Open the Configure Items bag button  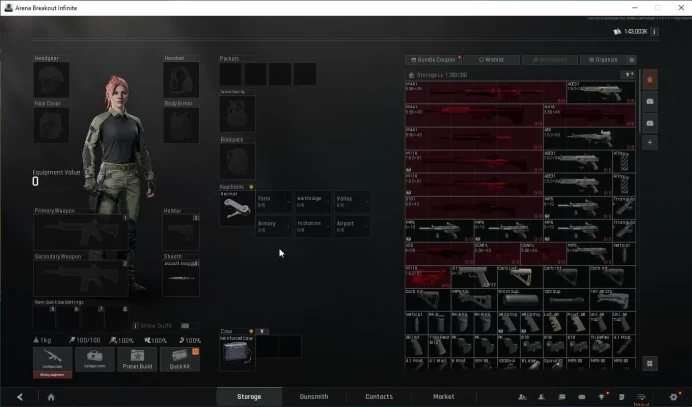pyautogui.click(x=95, y=359)
